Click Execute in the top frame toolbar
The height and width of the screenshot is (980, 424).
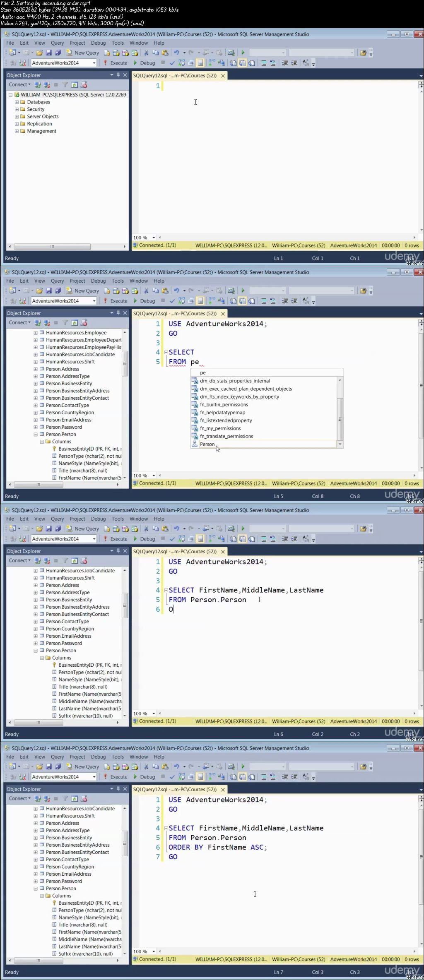coord(115,63)
